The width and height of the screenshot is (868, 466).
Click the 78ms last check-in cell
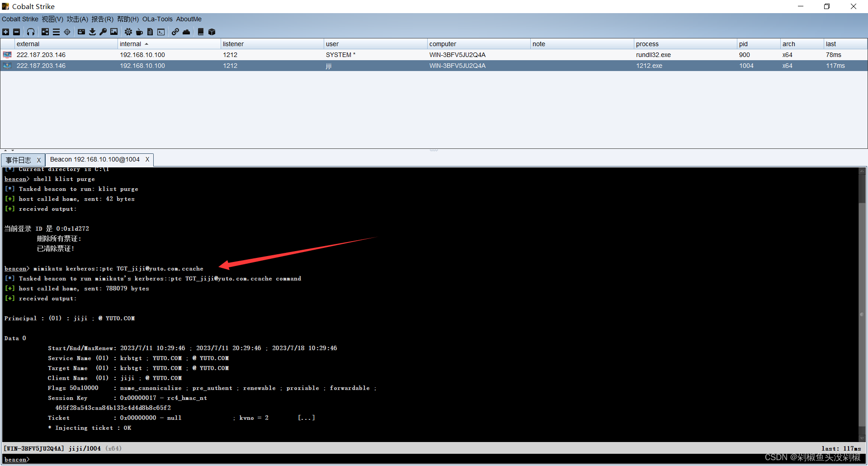pyautogui.click(x=845, y=55)
